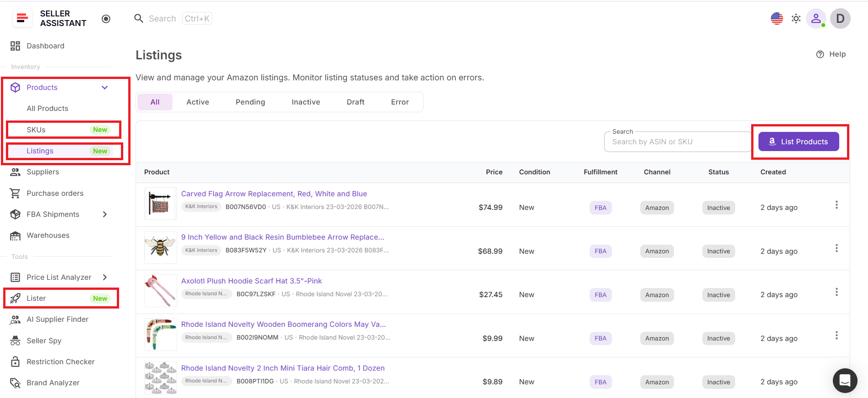Open the Seller Spy icon

coord(15,340)
